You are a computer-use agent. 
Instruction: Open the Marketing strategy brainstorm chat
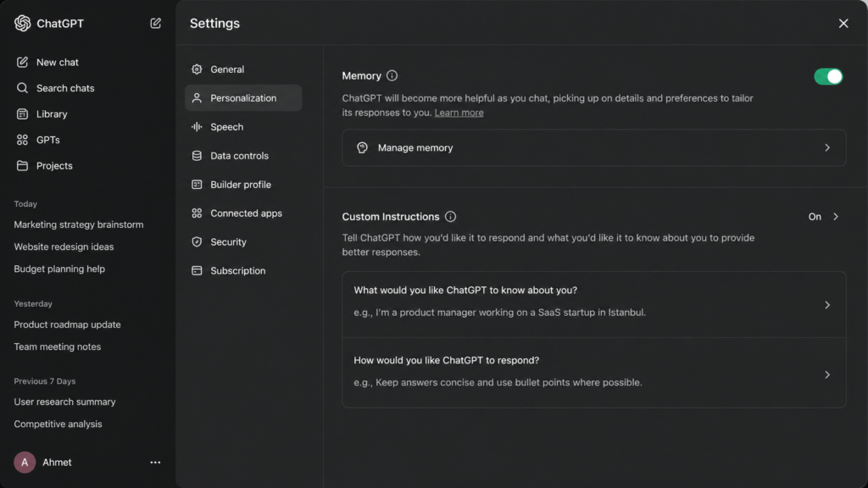79,225
